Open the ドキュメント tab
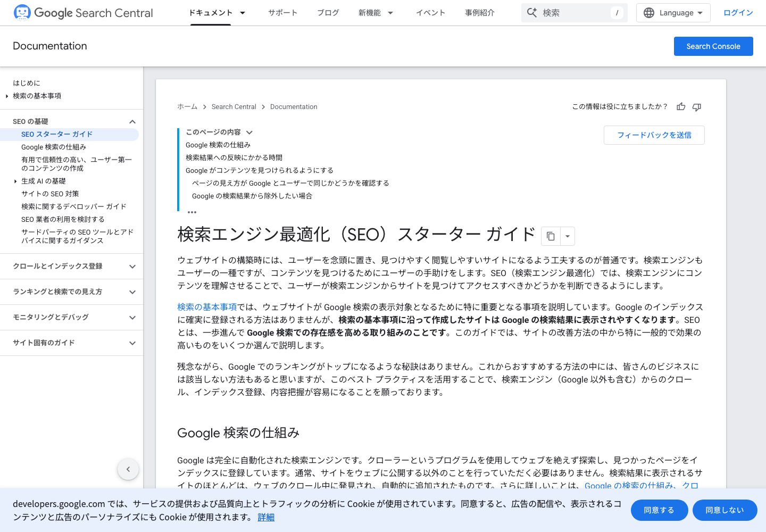 [x=211, y=13]
